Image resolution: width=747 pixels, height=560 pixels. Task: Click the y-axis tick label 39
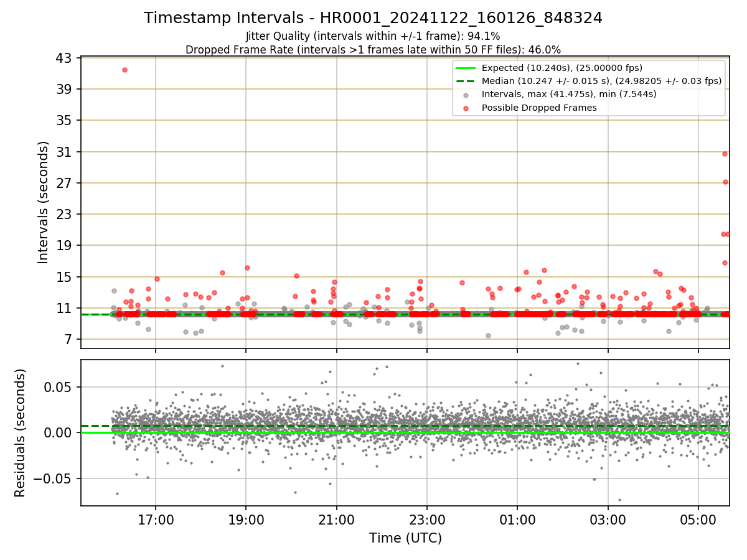pos(65,89)
